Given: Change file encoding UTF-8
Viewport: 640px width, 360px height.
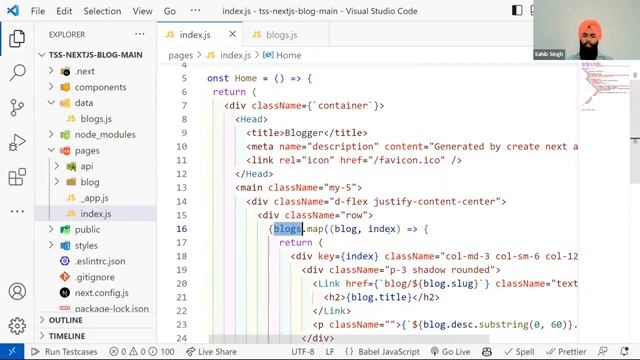Looking at the screenshot, I should (x=303, y=351).
